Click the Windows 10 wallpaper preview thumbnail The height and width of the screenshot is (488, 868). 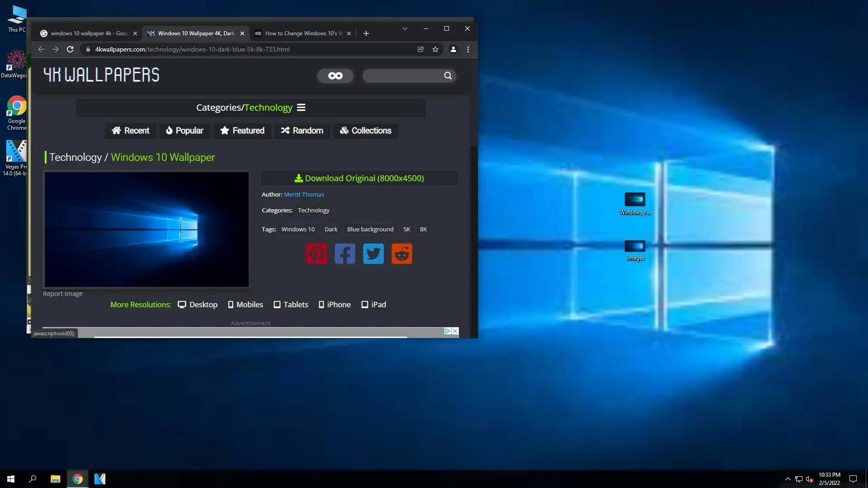tap(146, 230)
